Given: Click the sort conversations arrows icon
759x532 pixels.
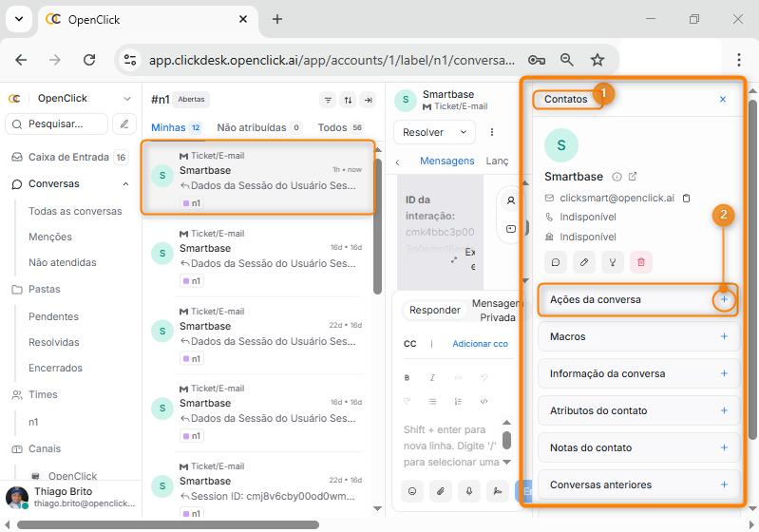Looking at the screenshot, I should tap(348, 100).
